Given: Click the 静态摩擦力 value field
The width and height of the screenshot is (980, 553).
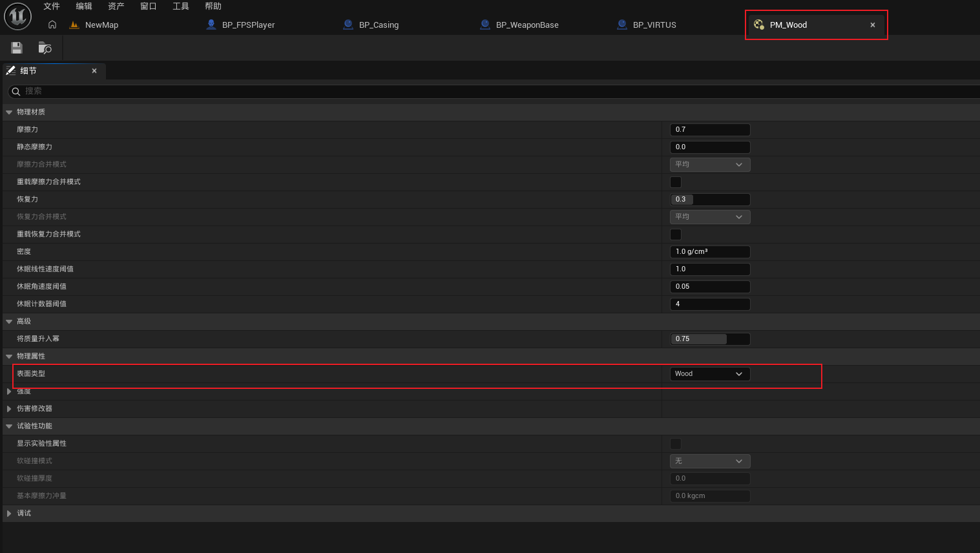Looking at the screenshot, I should (x=710, y=147).
